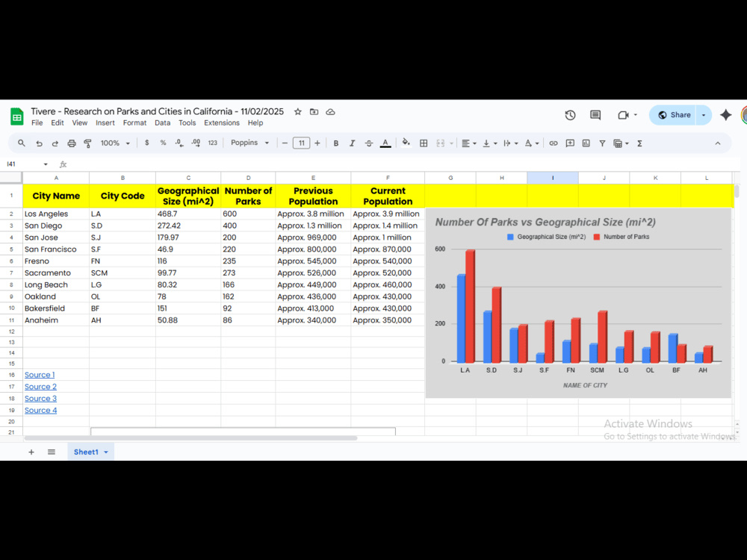Undo the last action
747x560 pixels.
(x=39, y=143)
